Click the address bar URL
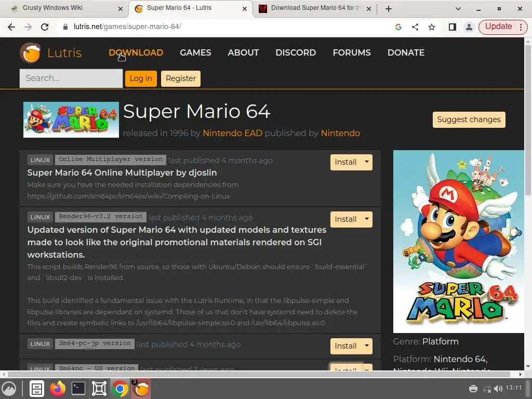This screenshot has width=532, height=399. click(128, 26)
